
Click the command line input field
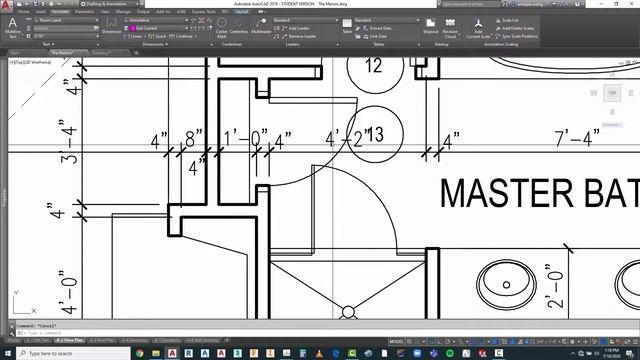coord(327,333)
